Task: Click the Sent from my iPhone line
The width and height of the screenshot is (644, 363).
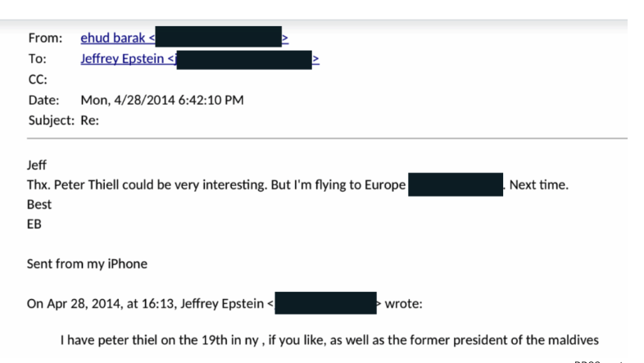Action: coord(87,264)
